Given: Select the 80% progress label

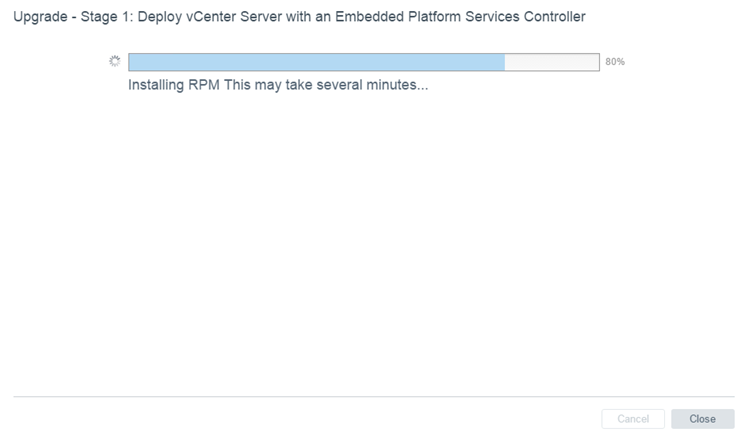Looking at the screenshot, I should [615, 62].
